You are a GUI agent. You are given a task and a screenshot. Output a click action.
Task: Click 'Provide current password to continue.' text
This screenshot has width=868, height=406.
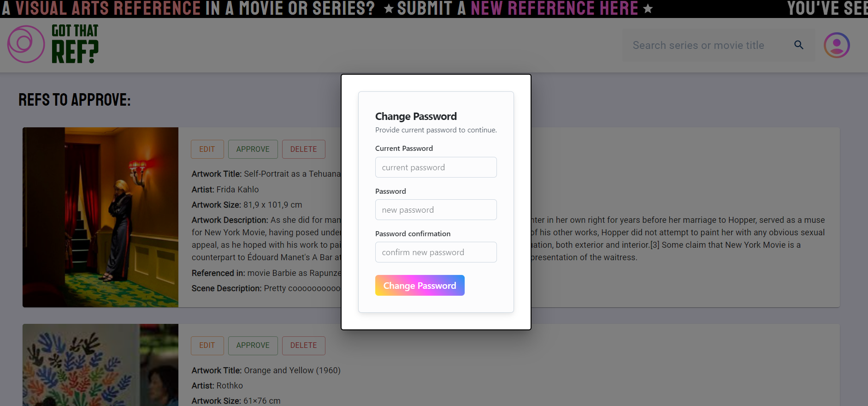(436, 130)
